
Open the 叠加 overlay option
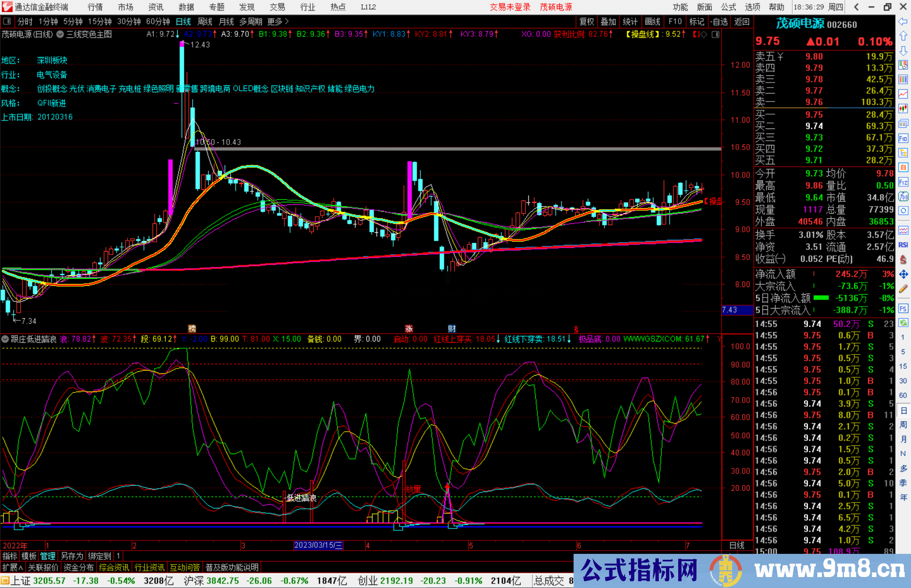[608, 21]
